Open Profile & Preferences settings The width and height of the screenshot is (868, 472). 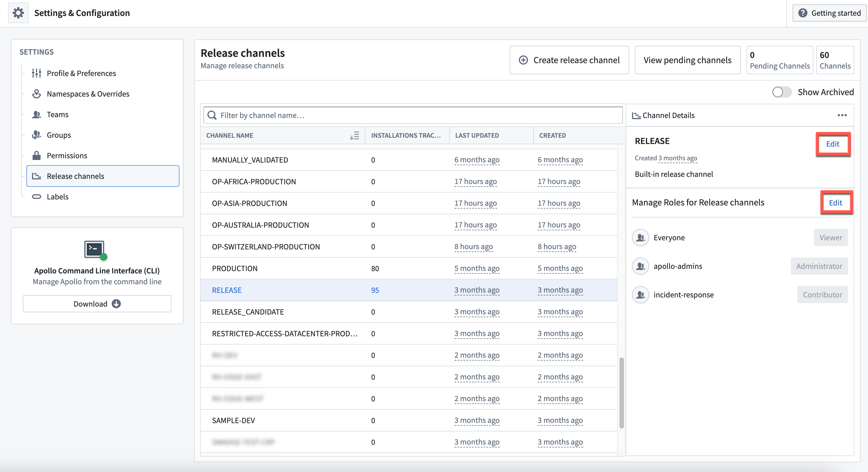pos(103,73)
